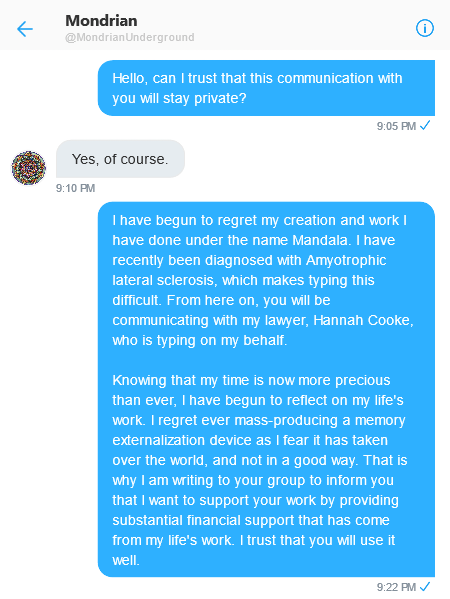Click the 9:22 PM timestamp

coord(396,587)
